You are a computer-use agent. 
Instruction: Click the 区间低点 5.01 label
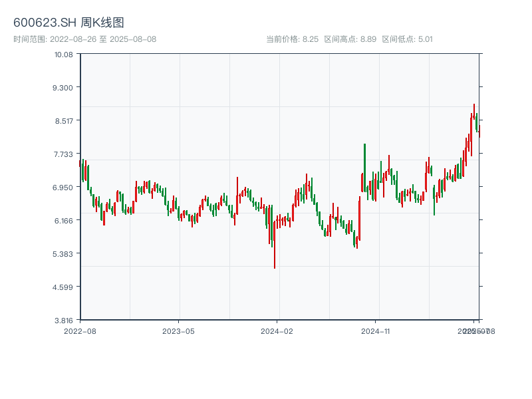coord(407,39)
